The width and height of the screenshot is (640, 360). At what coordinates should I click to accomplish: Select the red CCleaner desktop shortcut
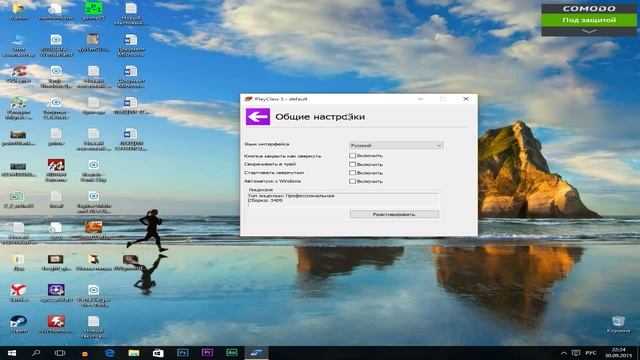(18, 74)
